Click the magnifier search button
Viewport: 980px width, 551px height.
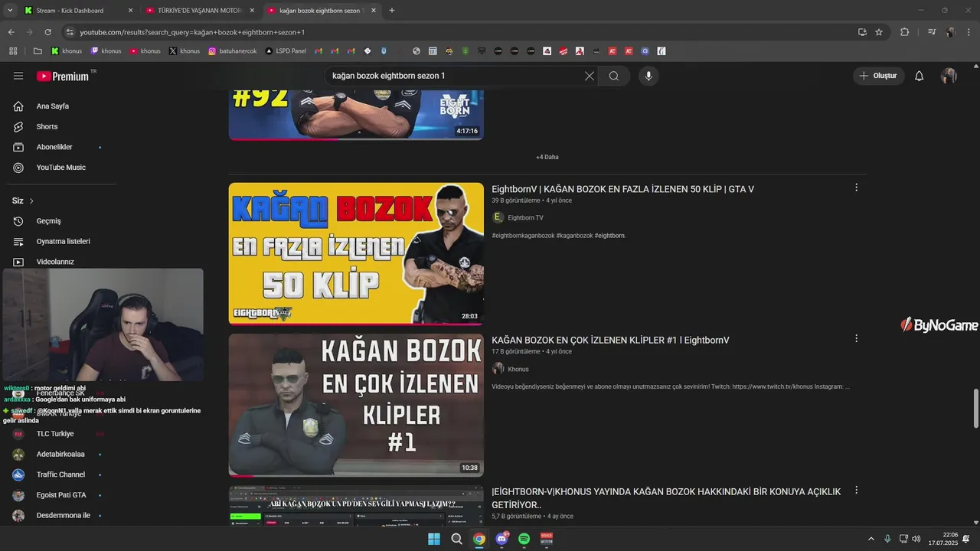pyautogui.click(x=614, y=76)
